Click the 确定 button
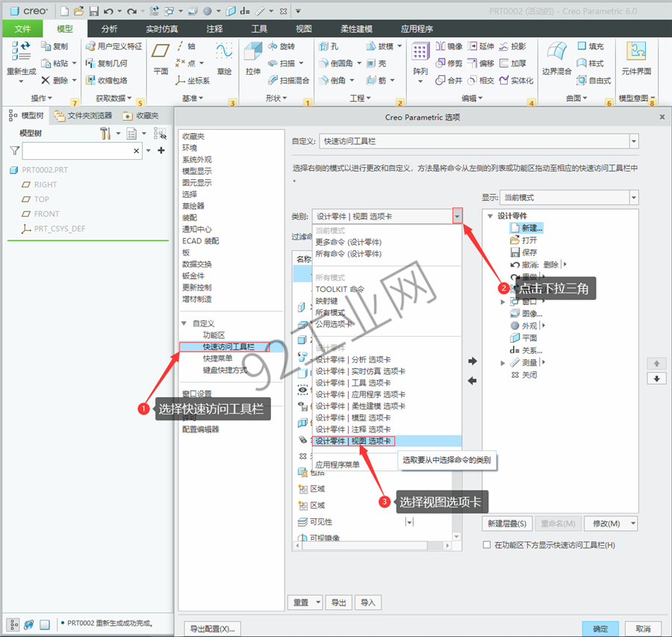 pos(600,629)
